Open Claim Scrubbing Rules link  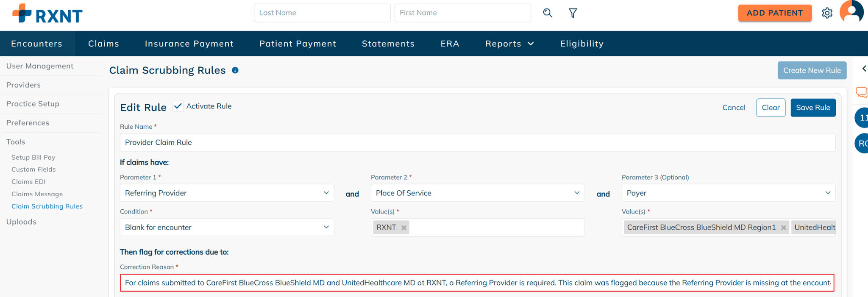[x=47, y=206]
